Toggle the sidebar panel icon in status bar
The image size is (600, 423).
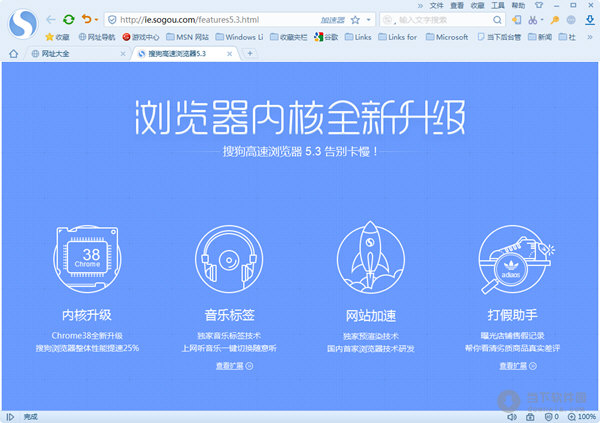pos(10,417)
